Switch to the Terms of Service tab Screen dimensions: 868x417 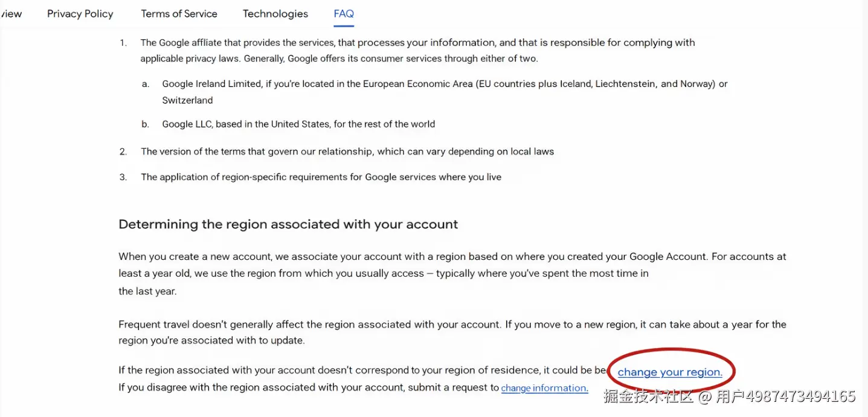pos(179,14)
